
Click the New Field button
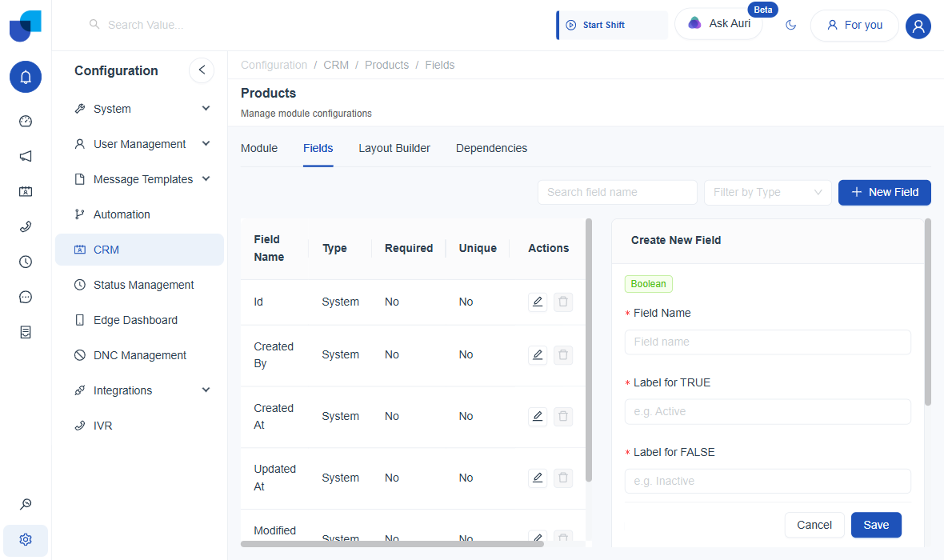tap(884, 192)
